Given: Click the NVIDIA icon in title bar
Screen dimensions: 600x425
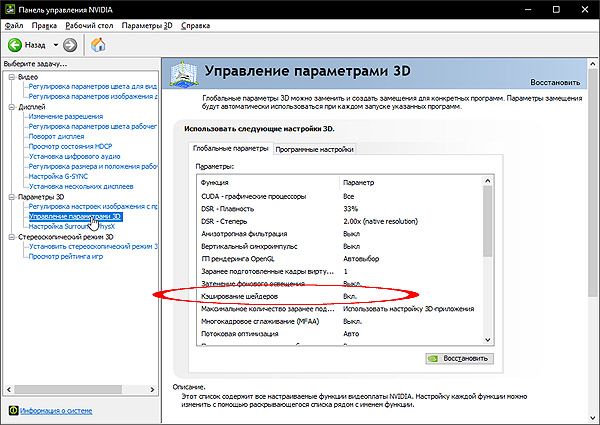Looking at the screenshot, I should [x=10, y=9].
